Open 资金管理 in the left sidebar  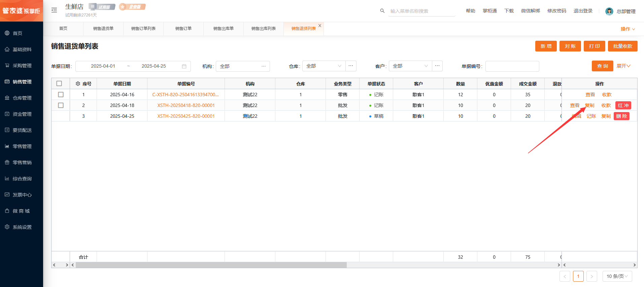tap(22, 114)
